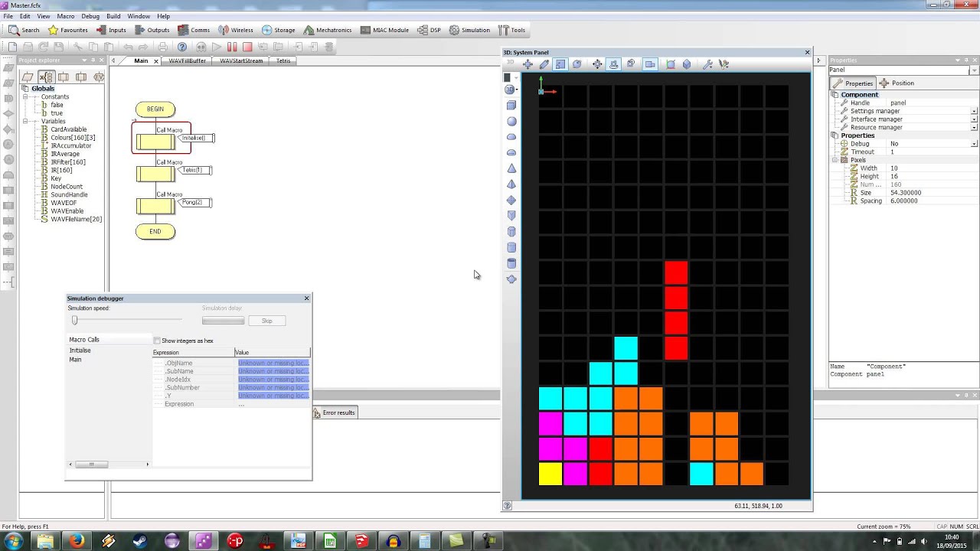The height and width of the screenshot is (551, 980).
Task: Select the IRFilter[160] variable
Action: 68,162
